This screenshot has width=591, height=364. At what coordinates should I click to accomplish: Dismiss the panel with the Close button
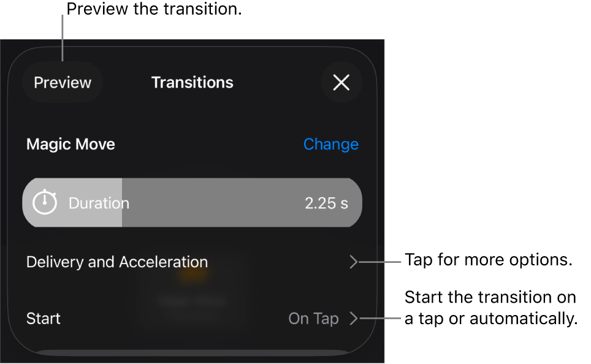pos(341,83)
